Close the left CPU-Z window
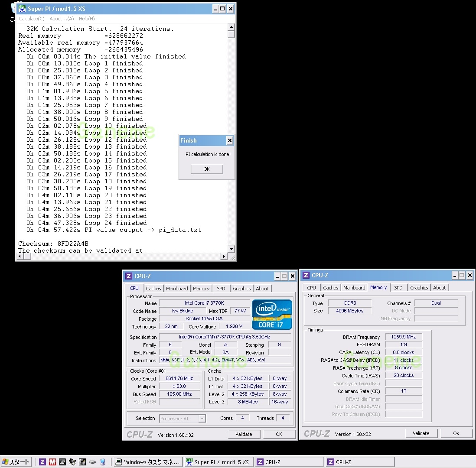Image resolution: width=476 pixels, height=468 pixels. click(292, 276)
